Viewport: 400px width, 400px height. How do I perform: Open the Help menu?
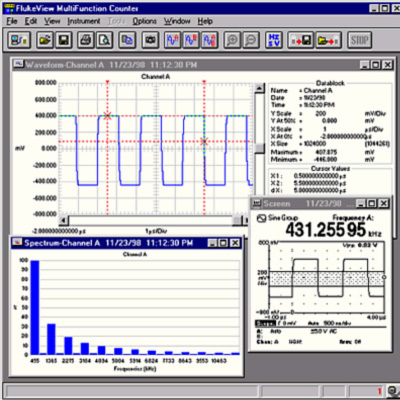pyautogui.click(x=205, y=21)
